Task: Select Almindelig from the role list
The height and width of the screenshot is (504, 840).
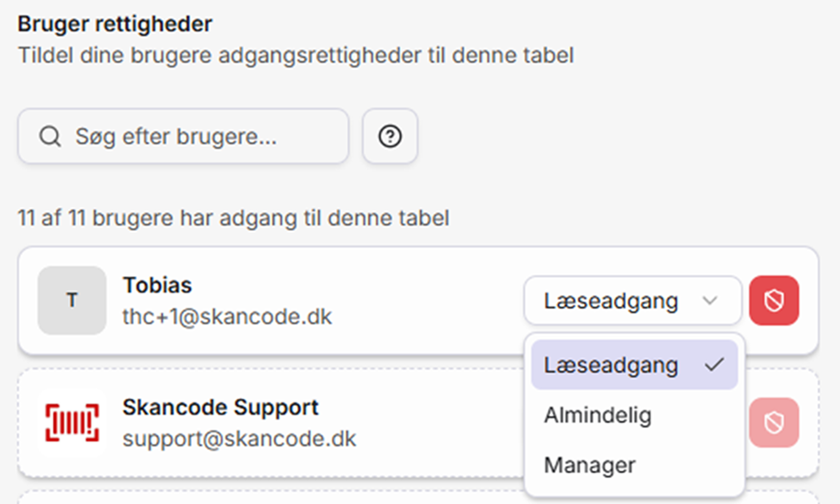Action: pyautogui.click(x=598, y=415)
